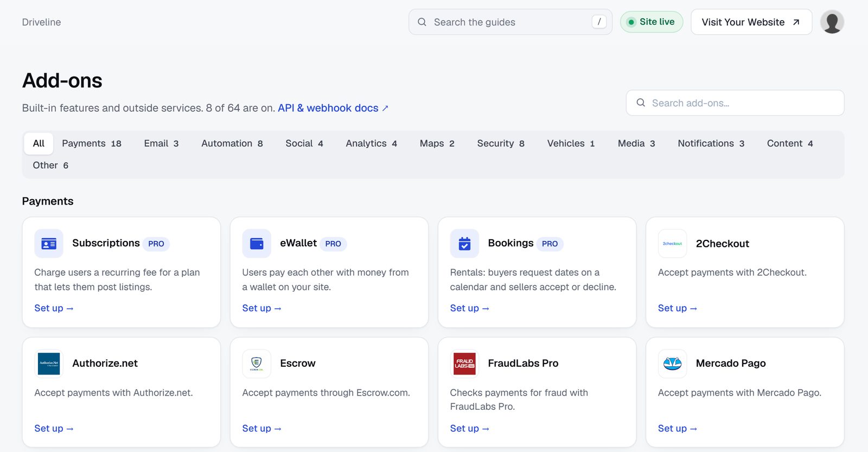Focus the Search add-ons field
Viewport: 868px width, 452px height.
pos(735,103)
